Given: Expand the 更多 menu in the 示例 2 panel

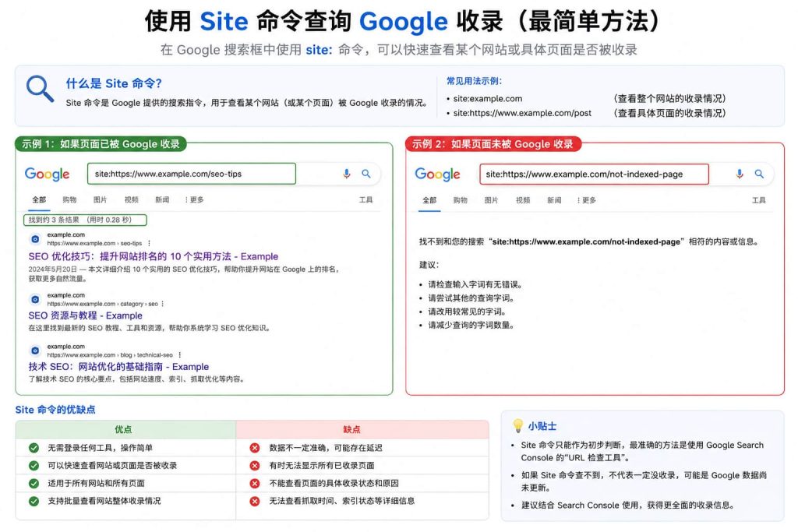Looking at the screenshot, I should tap(587, 200).
